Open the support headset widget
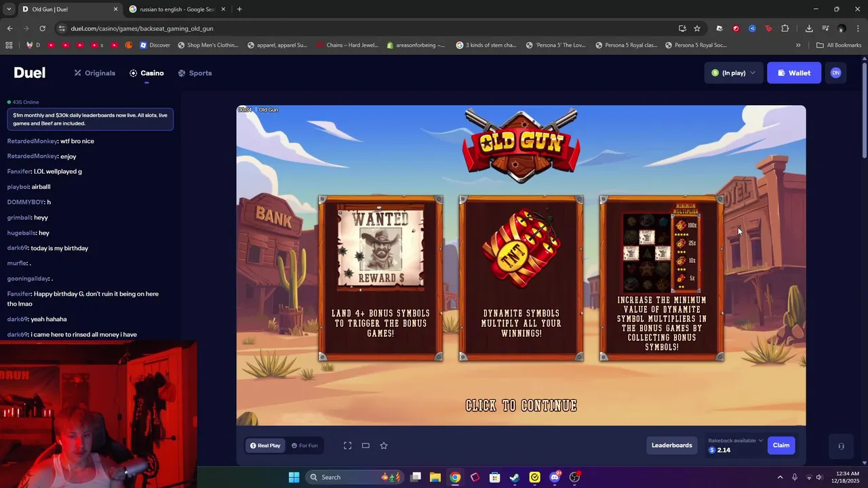 tap(841, 446)
